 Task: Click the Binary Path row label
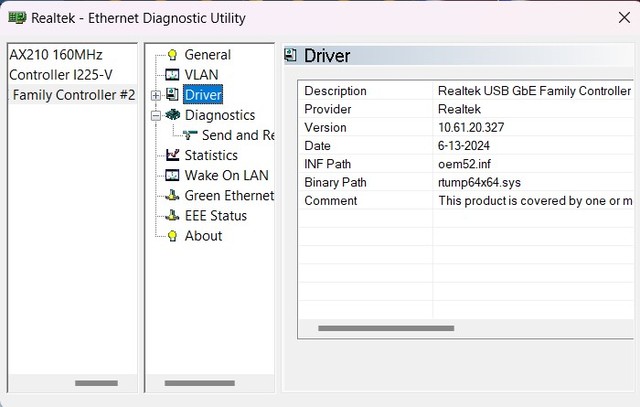coord(335,182)
